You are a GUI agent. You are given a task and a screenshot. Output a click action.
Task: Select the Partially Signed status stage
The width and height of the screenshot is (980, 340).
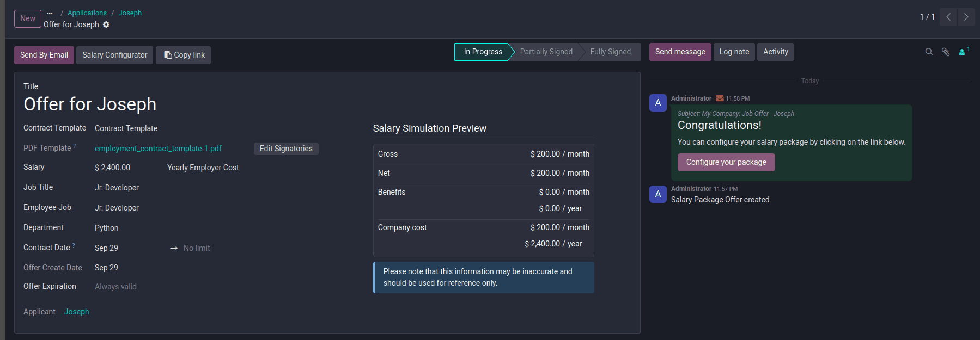pos(546,52)
